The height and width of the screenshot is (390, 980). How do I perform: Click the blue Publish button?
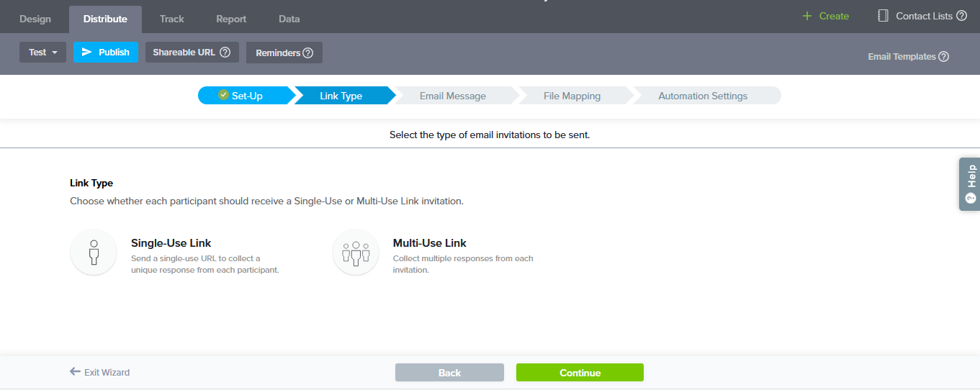(106, 53)
